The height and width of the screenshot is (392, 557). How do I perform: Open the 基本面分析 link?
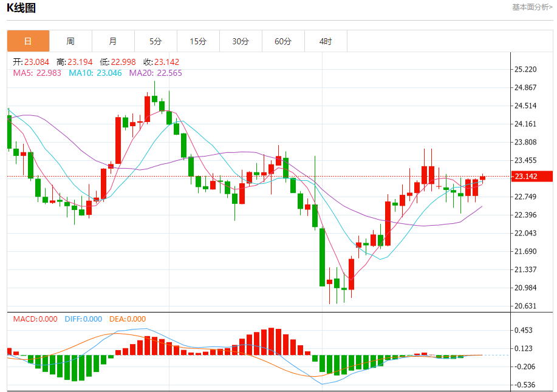point(532,7)
